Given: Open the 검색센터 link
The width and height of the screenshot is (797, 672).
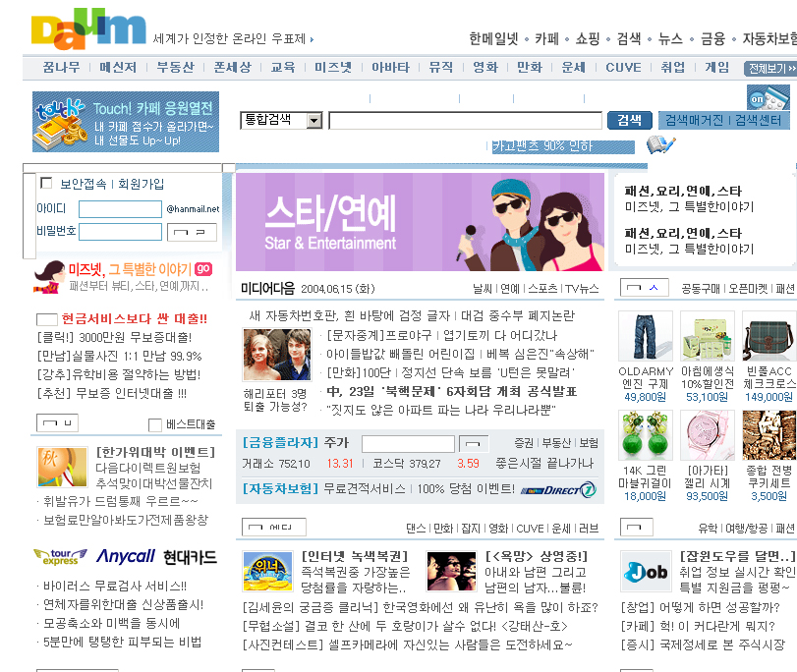Looking at the screenshot, I should [x=758, y=120].
